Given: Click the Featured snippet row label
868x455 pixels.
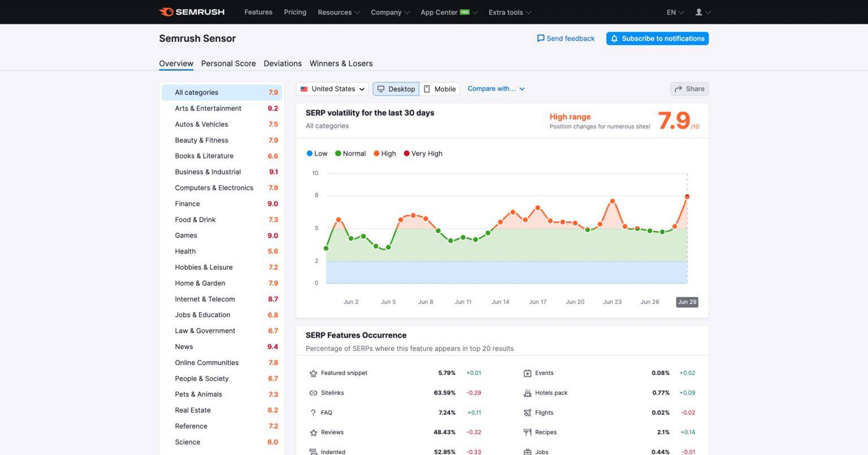Looking at the screenshot, I should [344, 373].
